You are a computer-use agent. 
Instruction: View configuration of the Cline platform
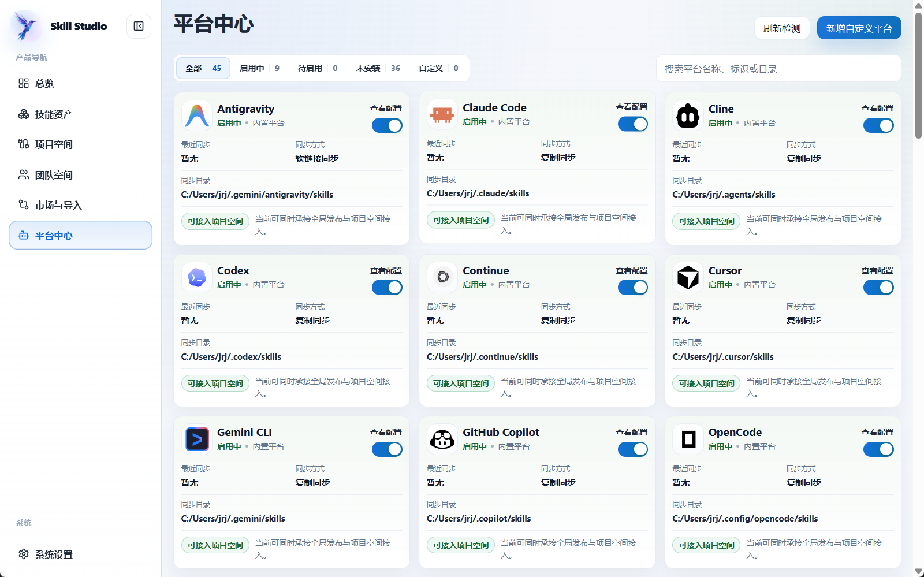877,108
